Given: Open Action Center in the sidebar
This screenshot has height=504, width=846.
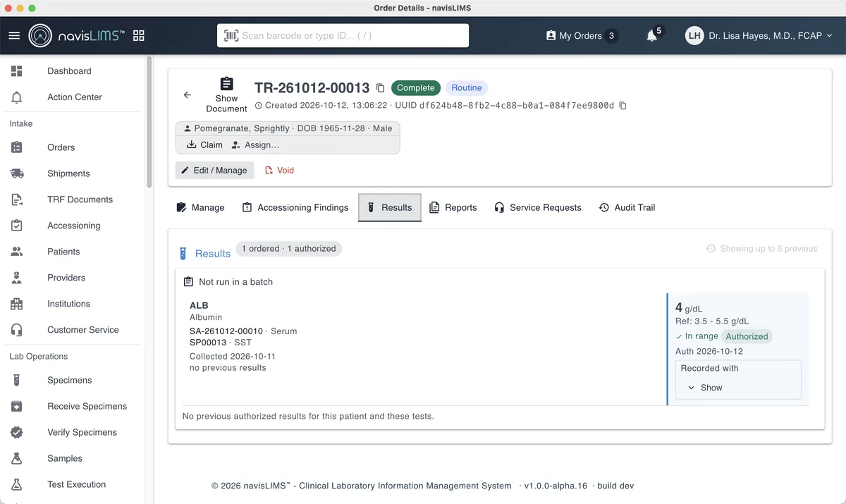Looking at the screenshot, I should (75, 97).
